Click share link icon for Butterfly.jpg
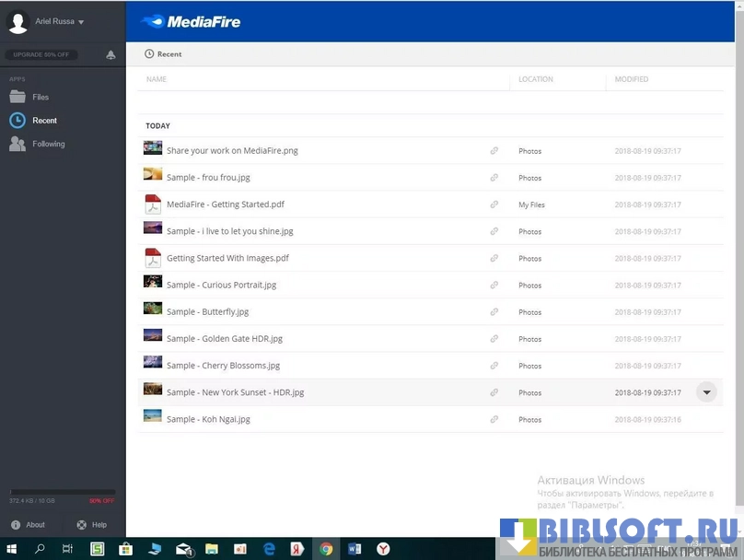Screen dimensions: 744x560 tap(494, 312)
